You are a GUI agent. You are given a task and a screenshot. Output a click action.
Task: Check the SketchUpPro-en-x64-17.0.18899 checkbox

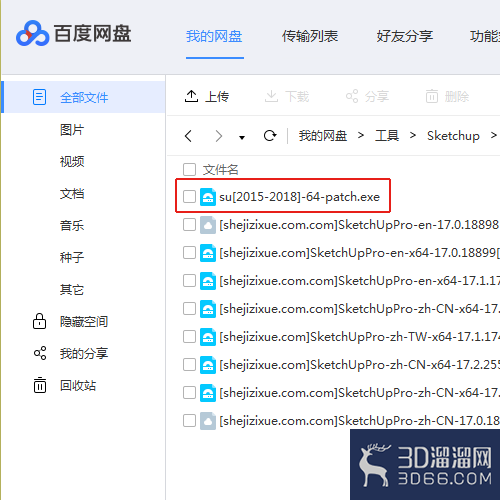[189, 253]
